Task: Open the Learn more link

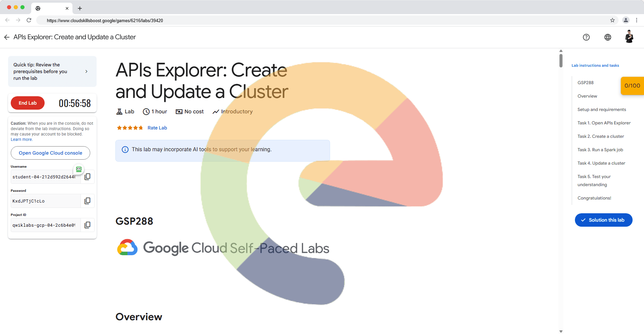Action: [21, 140]
